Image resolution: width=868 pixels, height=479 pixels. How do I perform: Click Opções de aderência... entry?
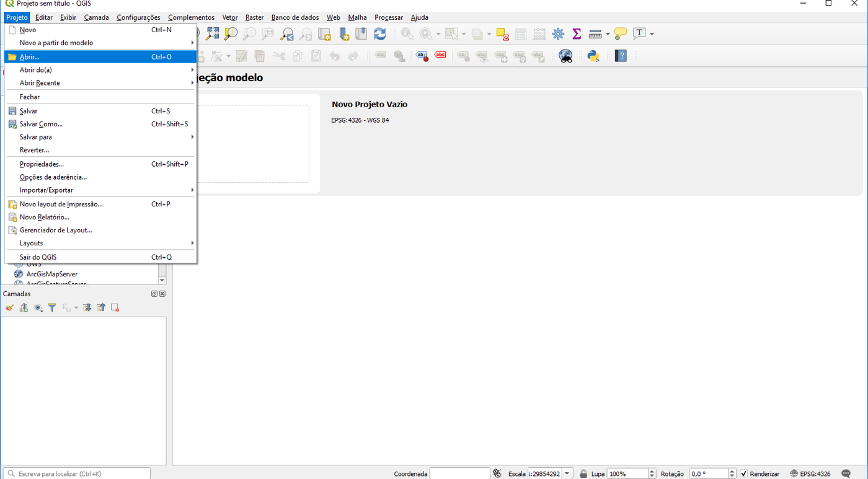tap(100, 177)
